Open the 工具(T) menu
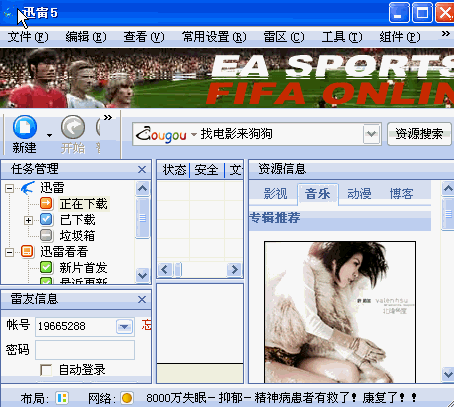 (342, 37)
